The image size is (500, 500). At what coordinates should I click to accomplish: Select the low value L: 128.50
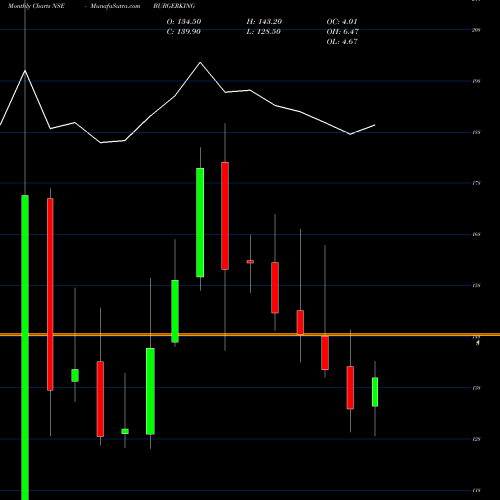click(263, 32)
